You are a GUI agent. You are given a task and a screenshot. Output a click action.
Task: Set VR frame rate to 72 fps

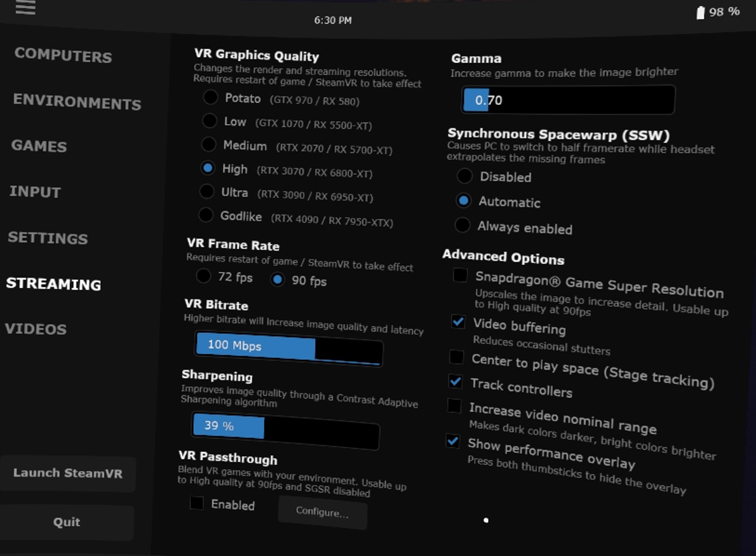tap(204, 276)
